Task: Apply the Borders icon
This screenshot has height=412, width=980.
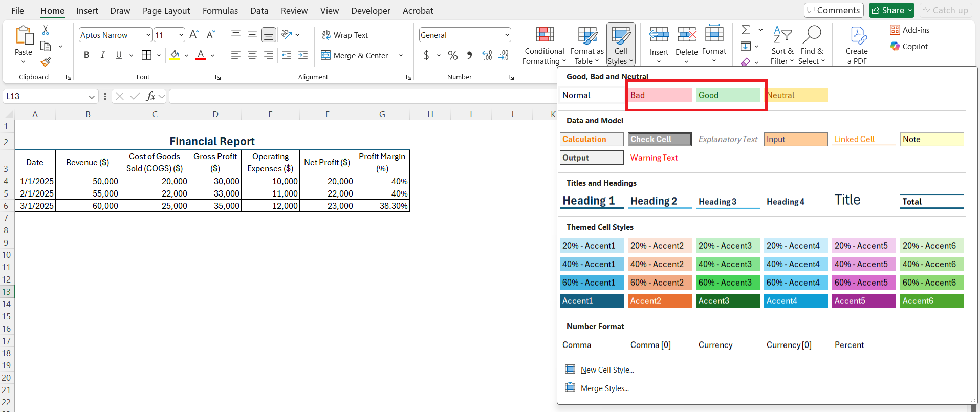Action: [x=146, y=55]
